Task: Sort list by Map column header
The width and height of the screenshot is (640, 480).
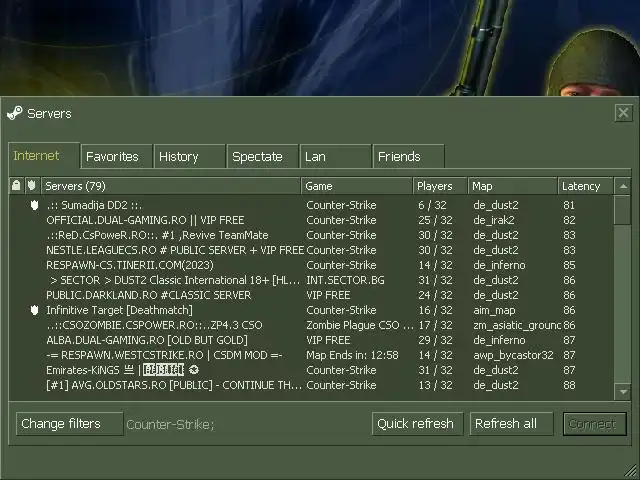Action: pos(513,186)
